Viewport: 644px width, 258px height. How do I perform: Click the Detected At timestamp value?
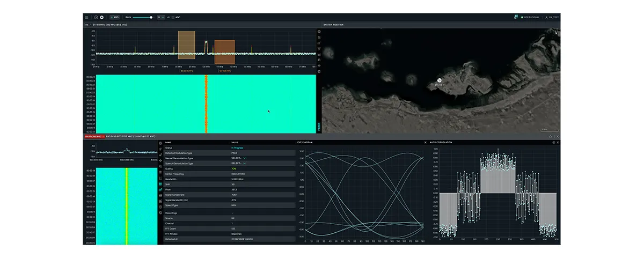click(x=242, y=239)
